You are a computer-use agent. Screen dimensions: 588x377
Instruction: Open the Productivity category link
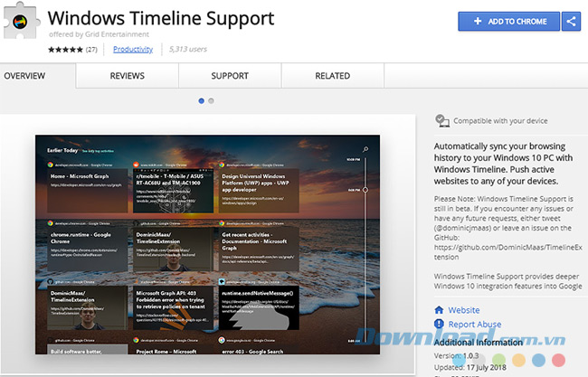pos(133,49)
